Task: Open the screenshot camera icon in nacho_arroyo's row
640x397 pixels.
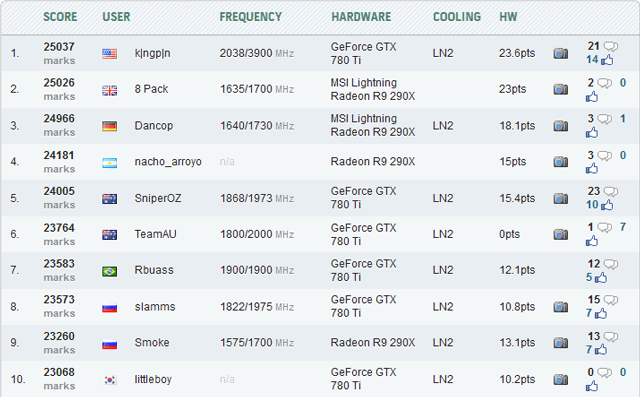Action: point(561,162)
